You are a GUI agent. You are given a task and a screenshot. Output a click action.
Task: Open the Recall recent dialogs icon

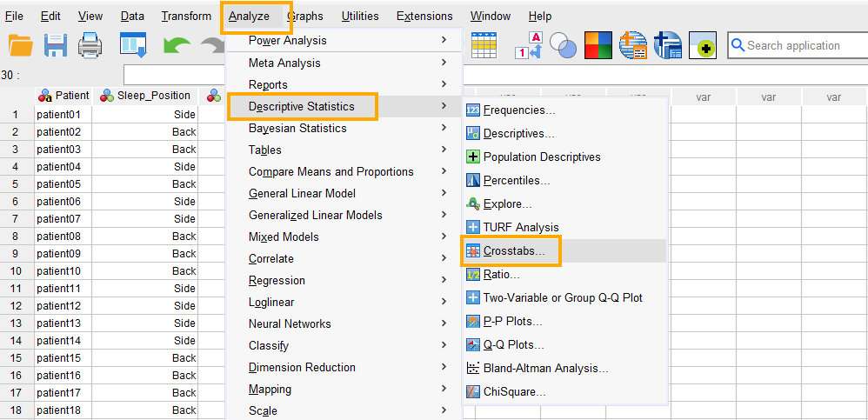pos(133,45)
